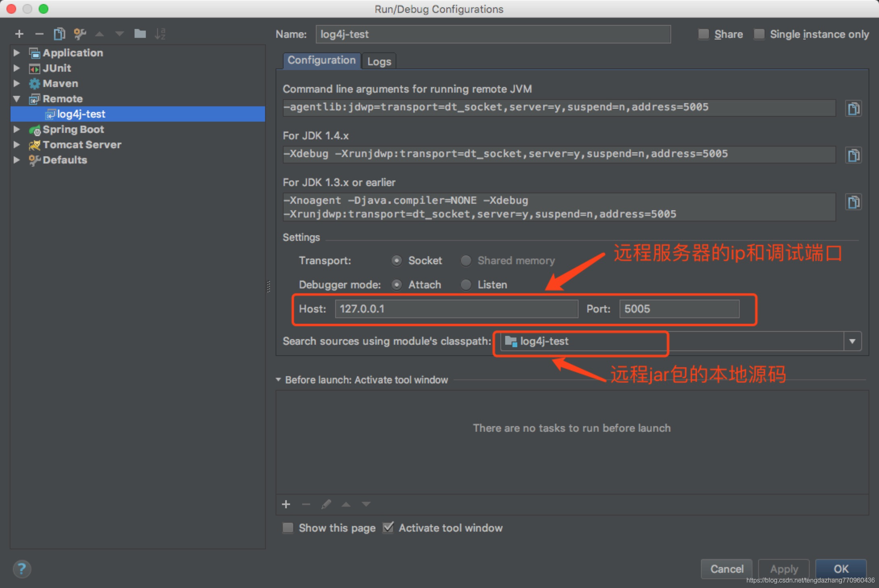Click the copy configuration icon
The height and width of the screenshot is (588, 879).
click(x=59, y=34)
